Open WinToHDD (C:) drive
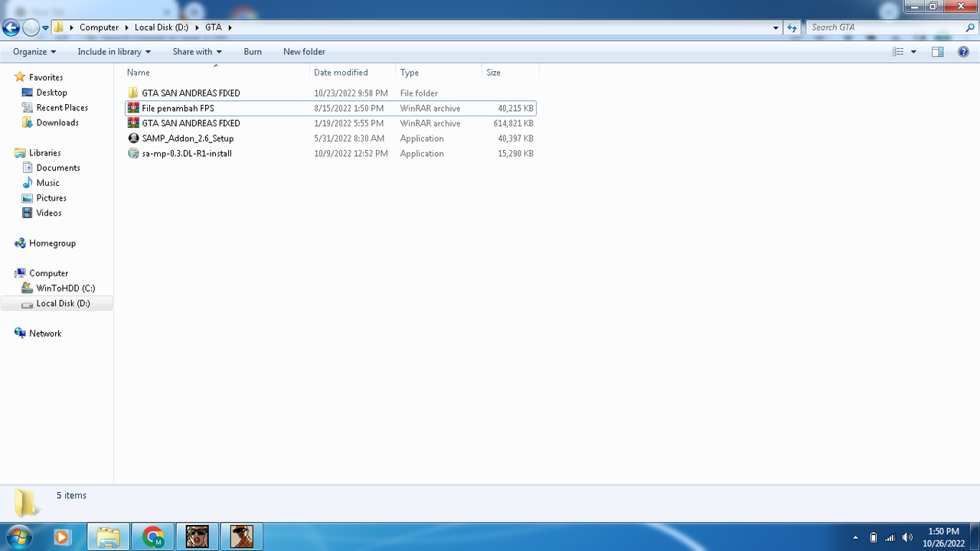Screen dimensions: 980x551 66,289
